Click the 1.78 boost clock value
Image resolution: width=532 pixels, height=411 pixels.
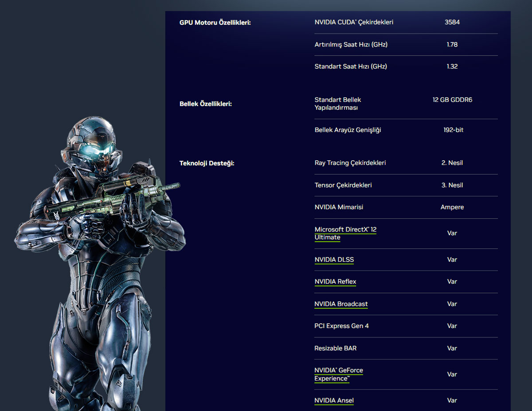[452, 45]
